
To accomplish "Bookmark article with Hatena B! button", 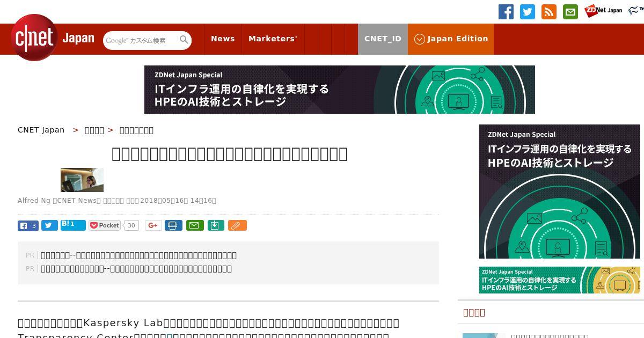I will [73, 225].
